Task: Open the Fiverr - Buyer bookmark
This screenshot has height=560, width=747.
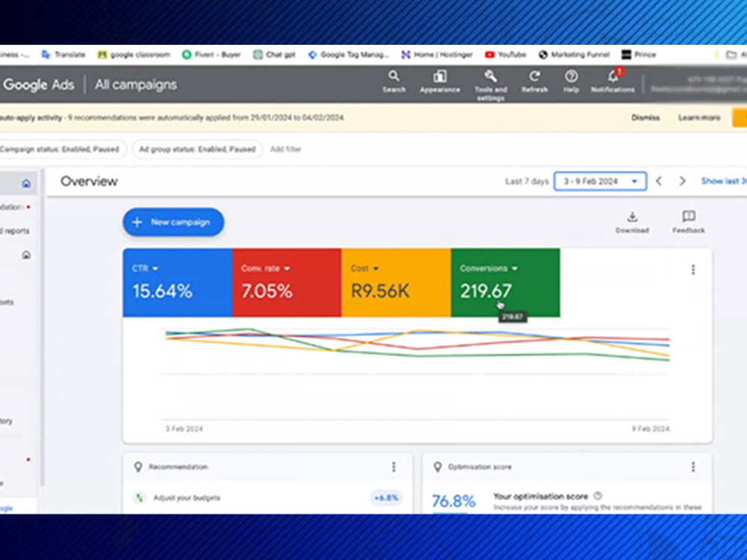Action: point(211,55)
